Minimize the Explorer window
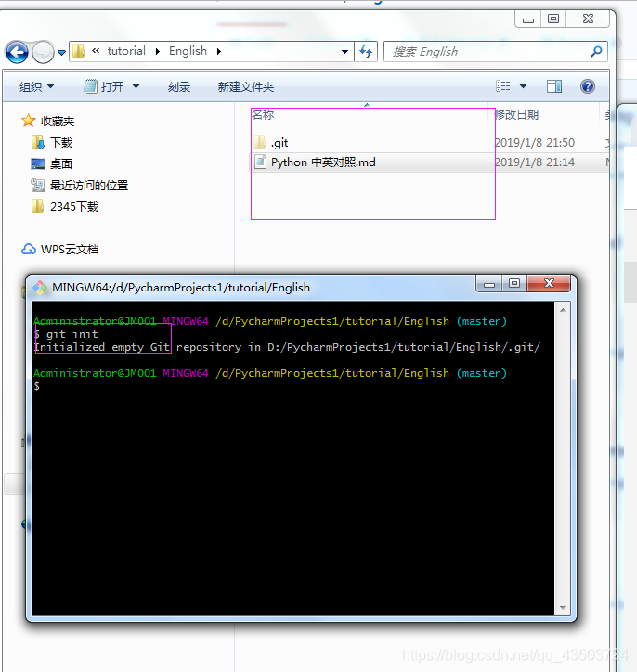Viewport: 637px width, 672px height. pos(528,19)
